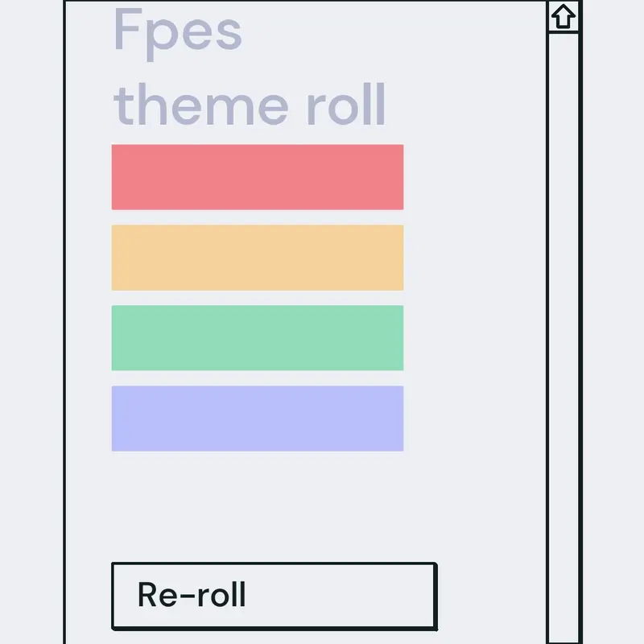Screen dimensions: 644x644
Task: Choose the mint green palette bar
Action: click(258, 338)
